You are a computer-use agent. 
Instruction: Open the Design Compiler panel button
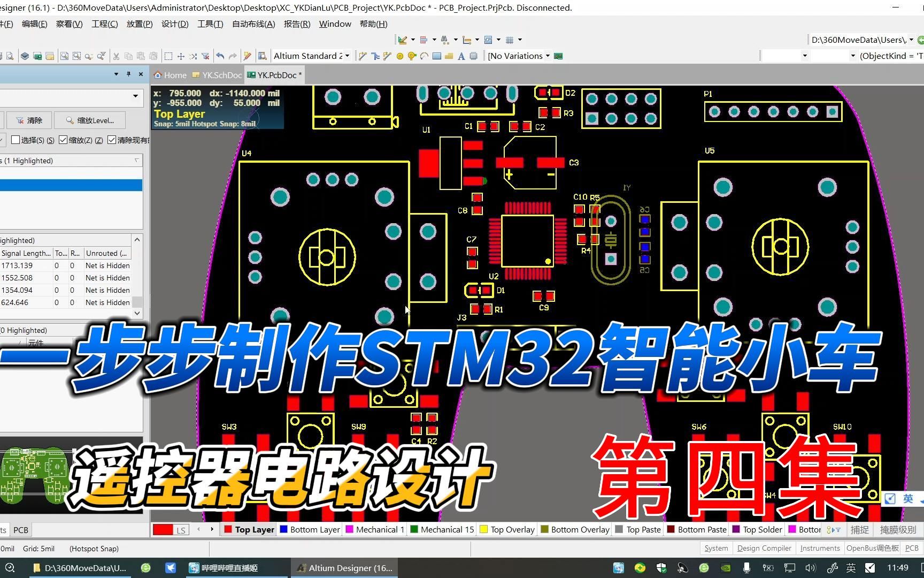(764, 548)
